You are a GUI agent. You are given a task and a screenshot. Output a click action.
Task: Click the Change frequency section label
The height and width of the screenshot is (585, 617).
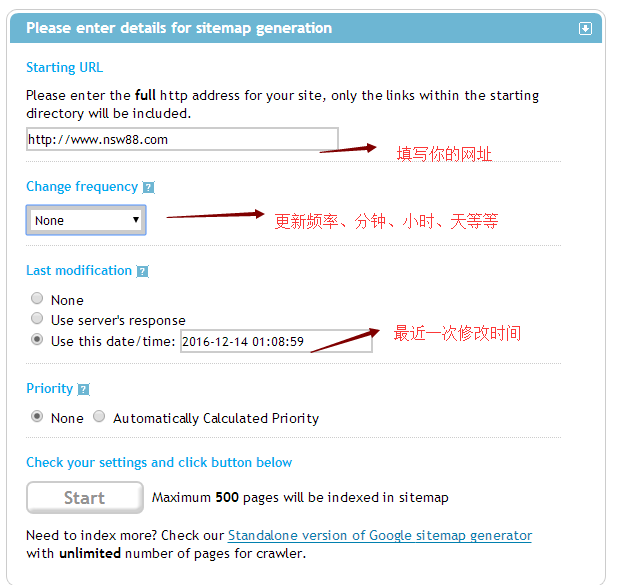82,187
